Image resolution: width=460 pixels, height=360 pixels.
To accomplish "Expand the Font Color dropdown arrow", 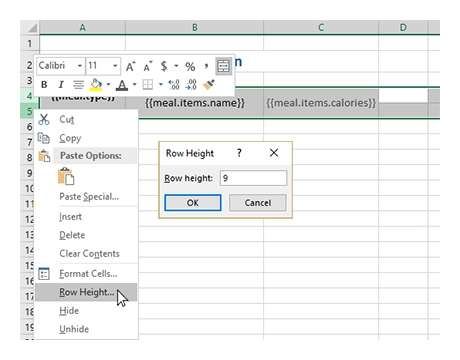I will point(134,85).
